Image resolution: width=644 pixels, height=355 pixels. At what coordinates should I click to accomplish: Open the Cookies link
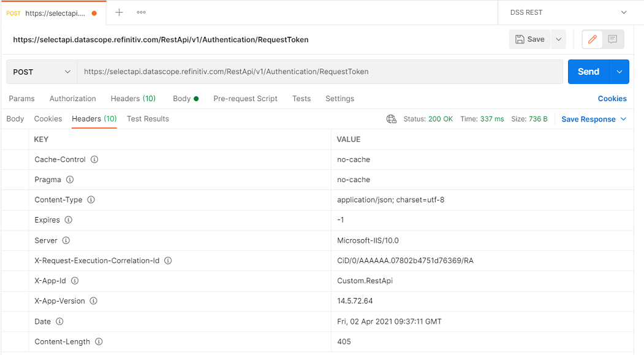[x=612, y=99]
